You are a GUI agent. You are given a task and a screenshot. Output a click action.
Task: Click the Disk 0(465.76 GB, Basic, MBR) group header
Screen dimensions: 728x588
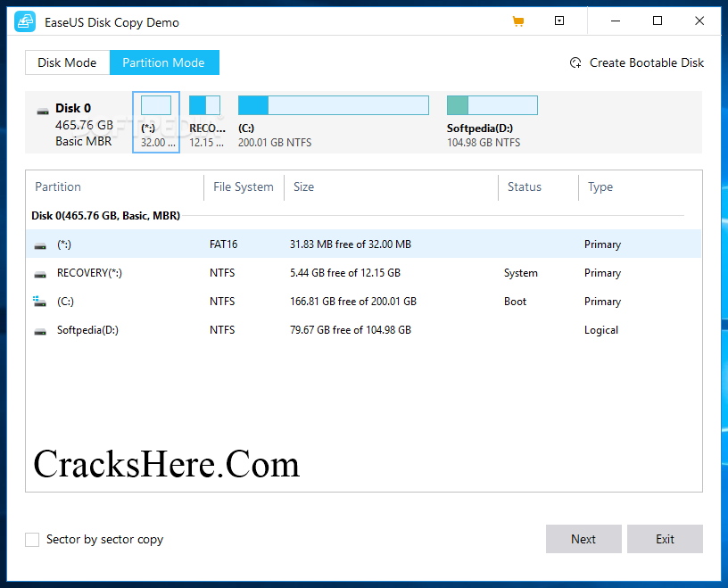coord(106,216)
